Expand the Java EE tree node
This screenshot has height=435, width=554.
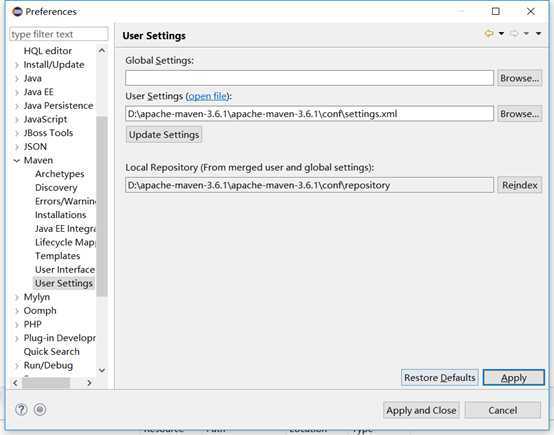(17, 92)
